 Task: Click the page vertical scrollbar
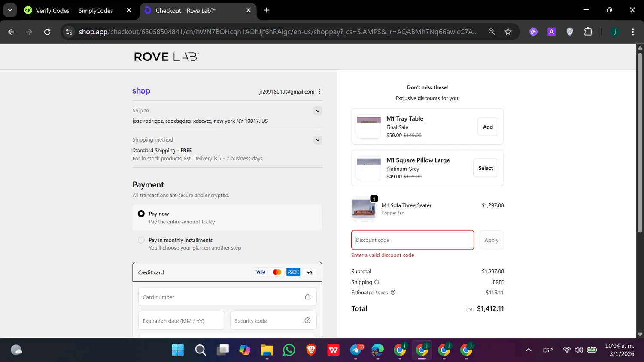640,142
